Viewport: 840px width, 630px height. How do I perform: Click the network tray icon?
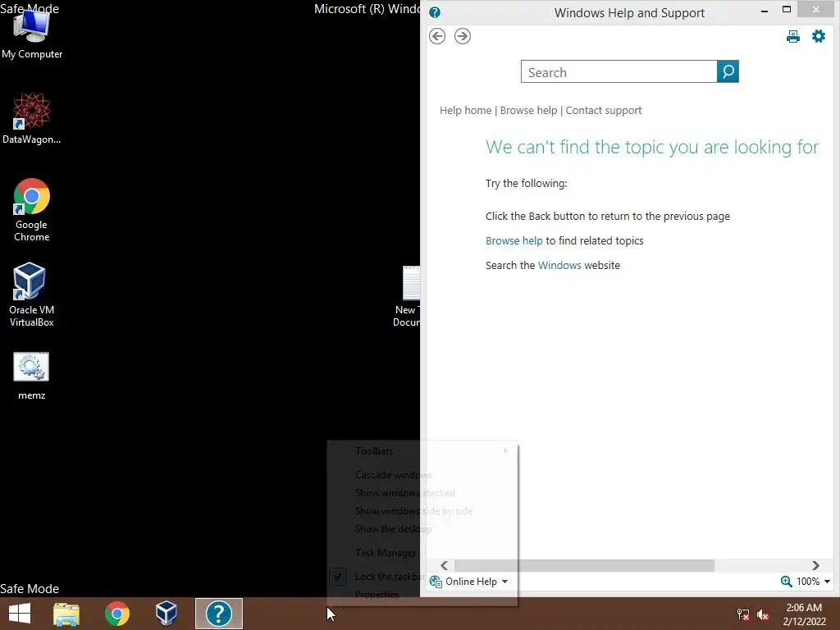[x=742, y=614]
